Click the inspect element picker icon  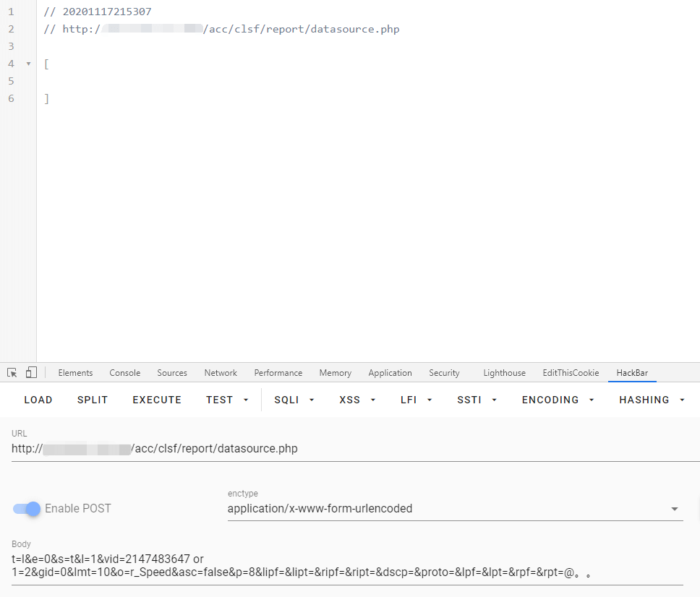[12, 373]
